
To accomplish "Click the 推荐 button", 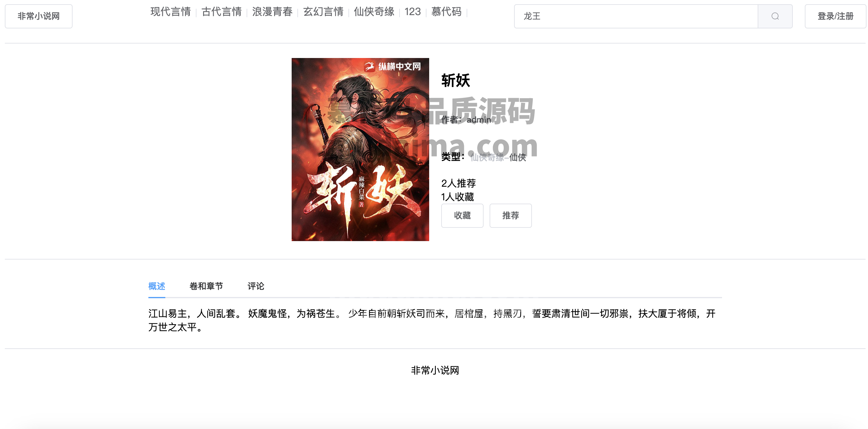I will (x=510, y=215).
